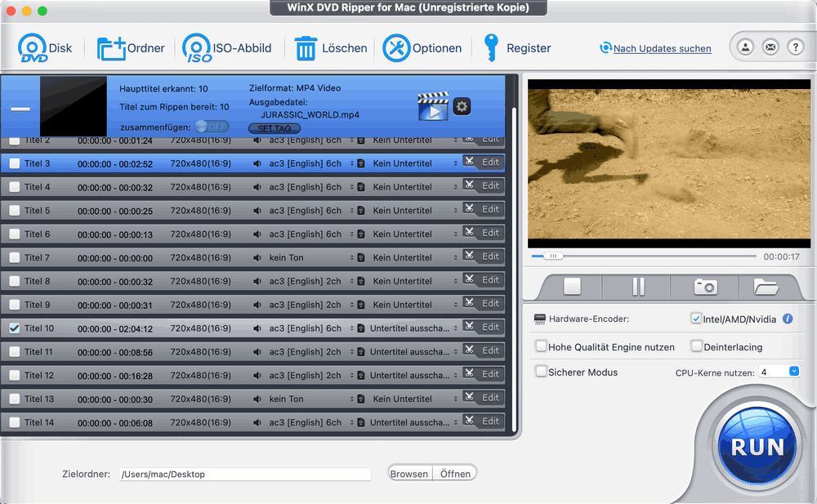Click subtitle icon of Titel 8

click(x=360, y=281)
